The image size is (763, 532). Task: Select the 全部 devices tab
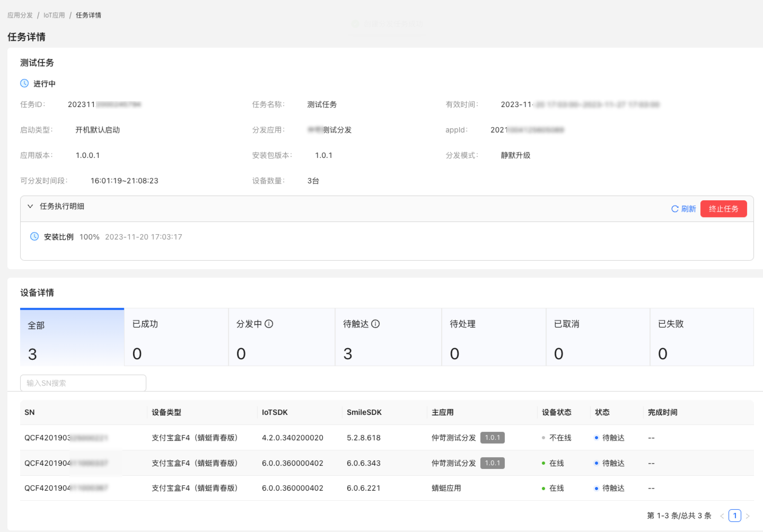pyautogui.click(x=72, y=338)
